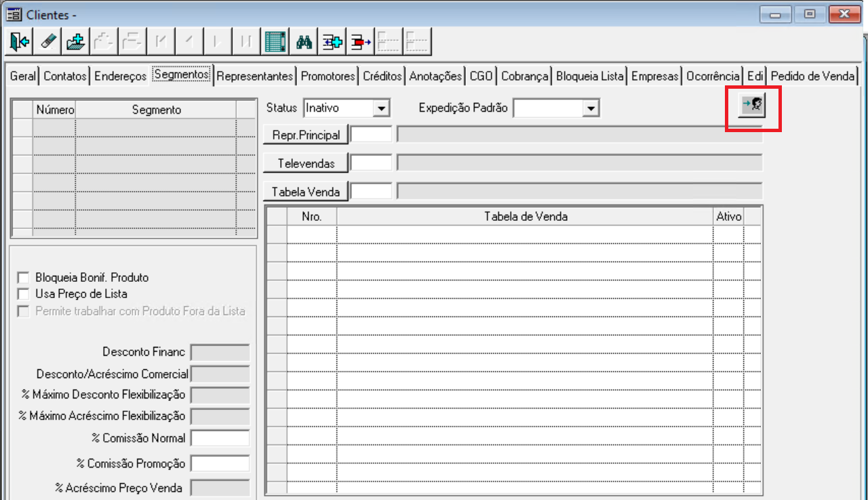The height and width of the screenshot is (500, 868).
Task: Switch to the Promotores tab
Action: [x=328, y=77]
